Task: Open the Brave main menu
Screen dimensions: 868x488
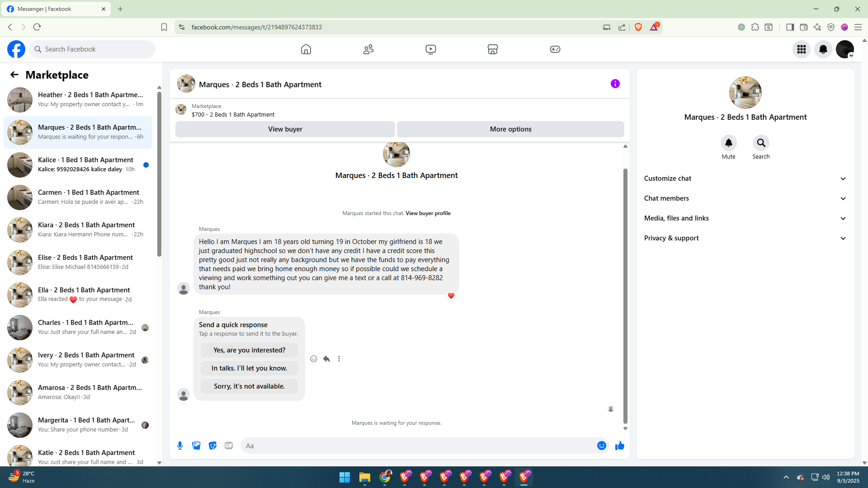Action: (x=858, y=27)
